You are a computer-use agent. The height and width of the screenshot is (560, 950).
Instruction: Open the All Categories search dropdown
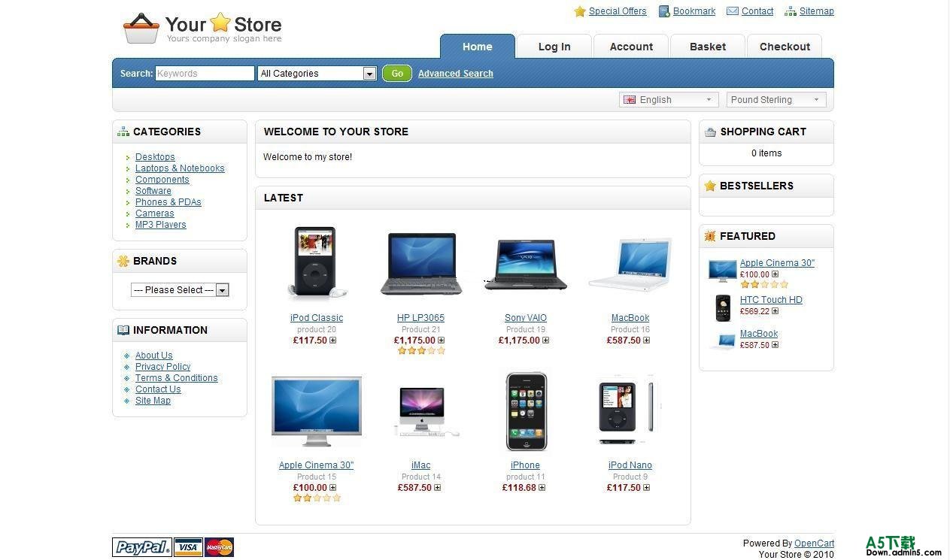317,74
